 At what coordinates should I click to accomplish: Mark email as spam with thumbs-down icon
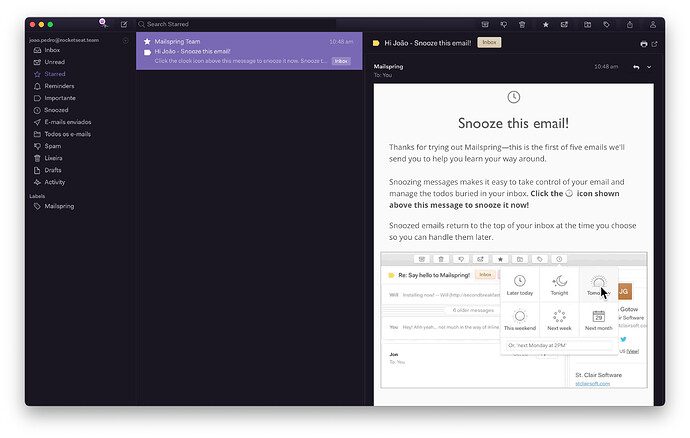pyautogui.click(x=504, y=25)
